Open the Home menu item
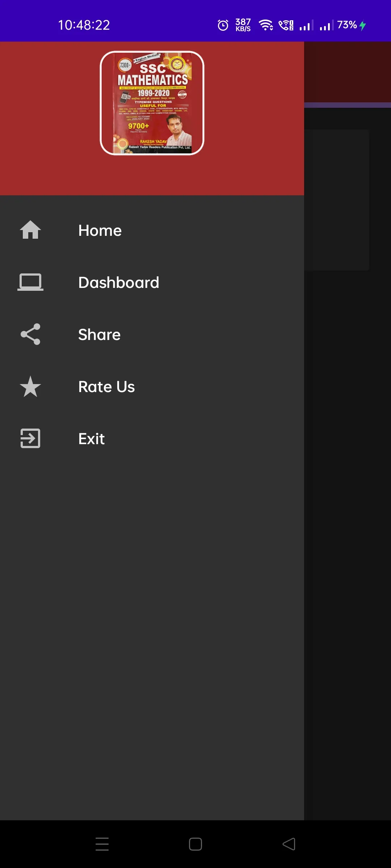Screen dimensions: 391x868 coord(152,230)
